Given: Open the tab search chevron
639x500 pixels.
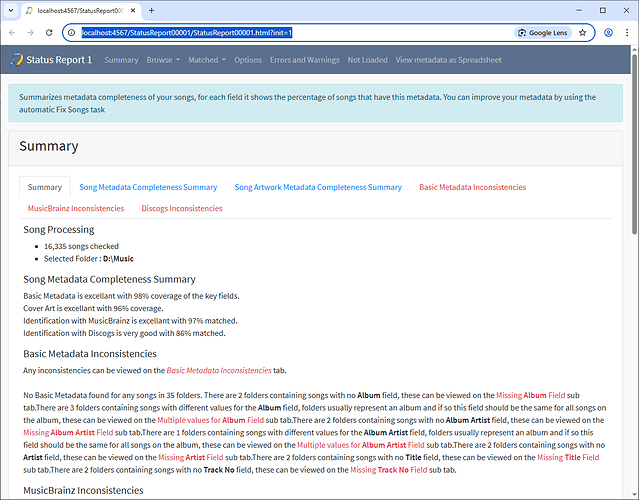Looking at the screenshot, I should tap(11, 11).
